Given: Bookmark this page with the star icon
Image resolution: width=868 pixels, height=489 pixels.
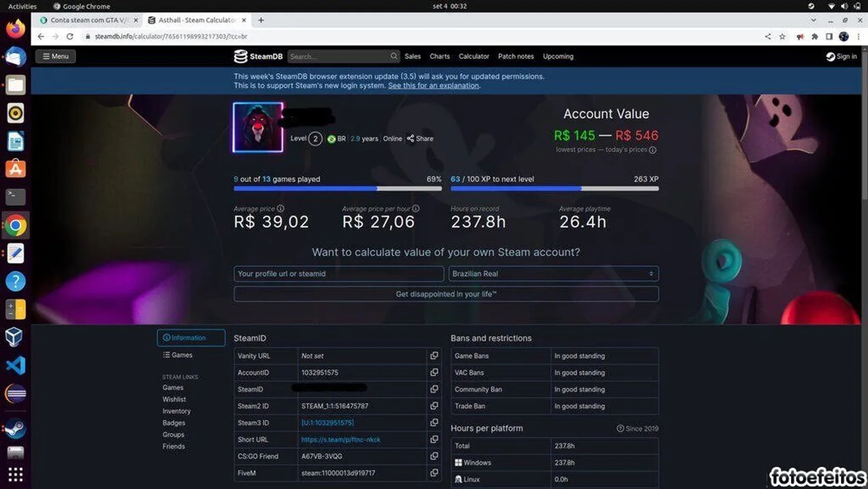Looking at the screenshot, I should point(782,36).
